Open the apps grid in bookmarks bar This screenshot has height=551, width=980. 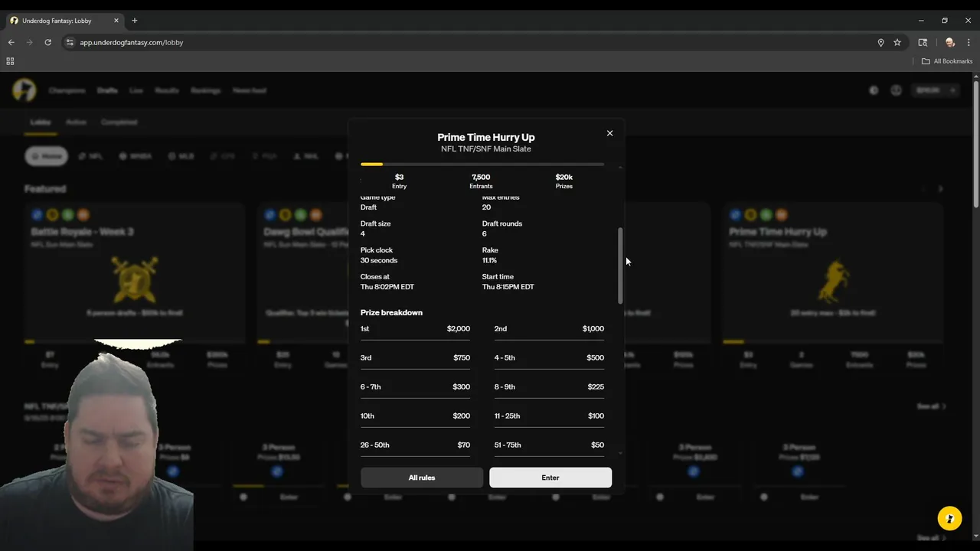(x=10, y=61)
